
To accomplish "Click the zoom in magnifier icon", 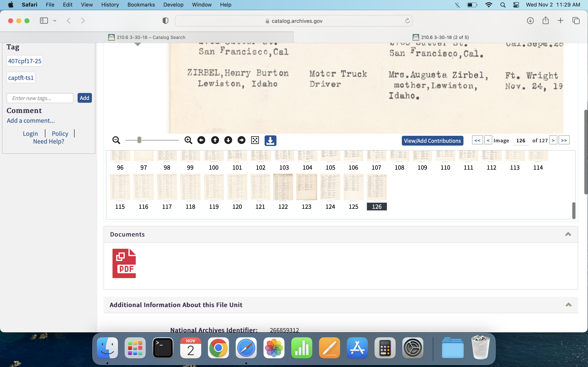I will tap(188, 140).
